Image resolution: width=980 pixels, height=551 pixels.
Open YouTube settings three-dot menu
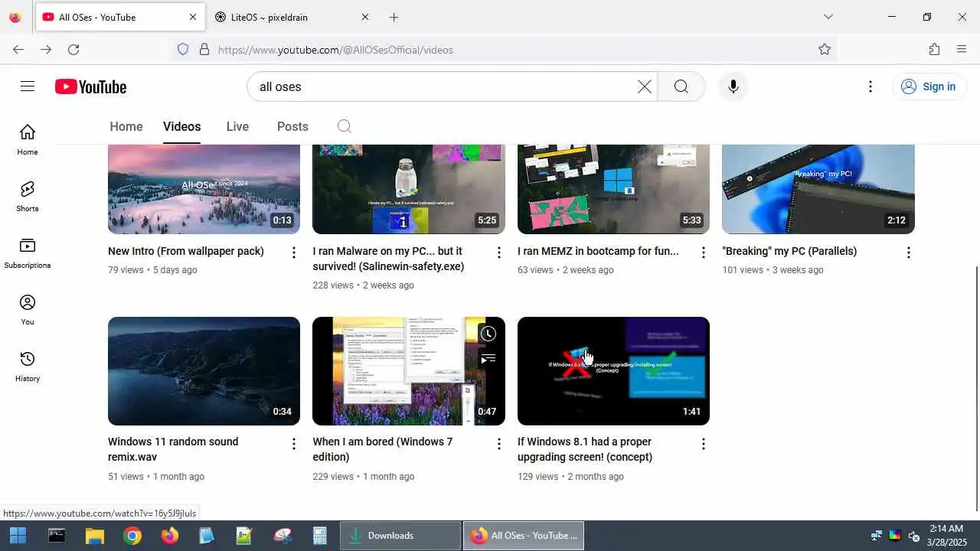(870, 86)
